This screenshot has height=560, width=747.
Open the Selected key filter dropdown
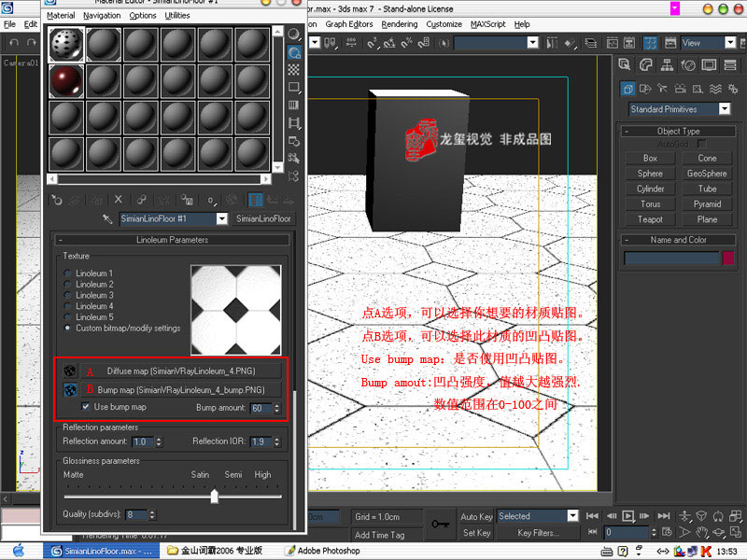click(572, 516)
